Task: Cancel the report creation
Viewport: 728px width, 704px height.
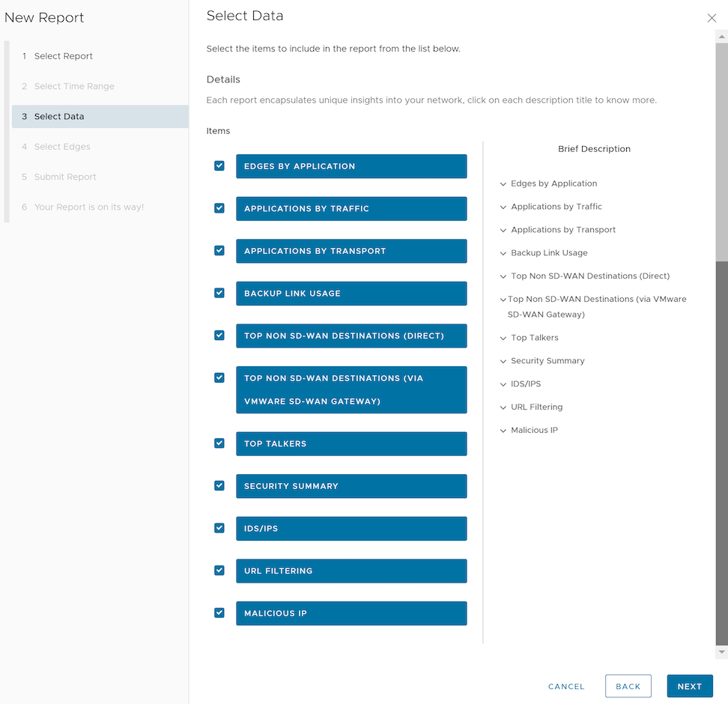Action: coord(566,686)
